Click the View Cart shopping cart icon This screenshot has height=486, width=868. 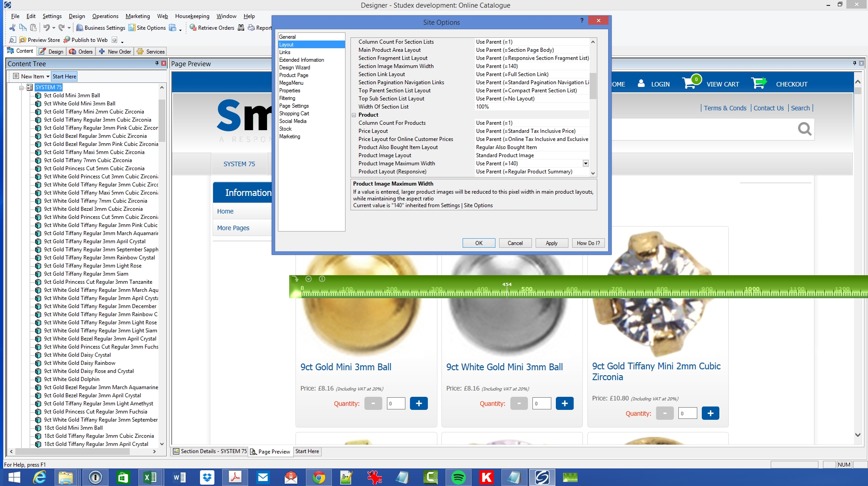tap(689, 84)
